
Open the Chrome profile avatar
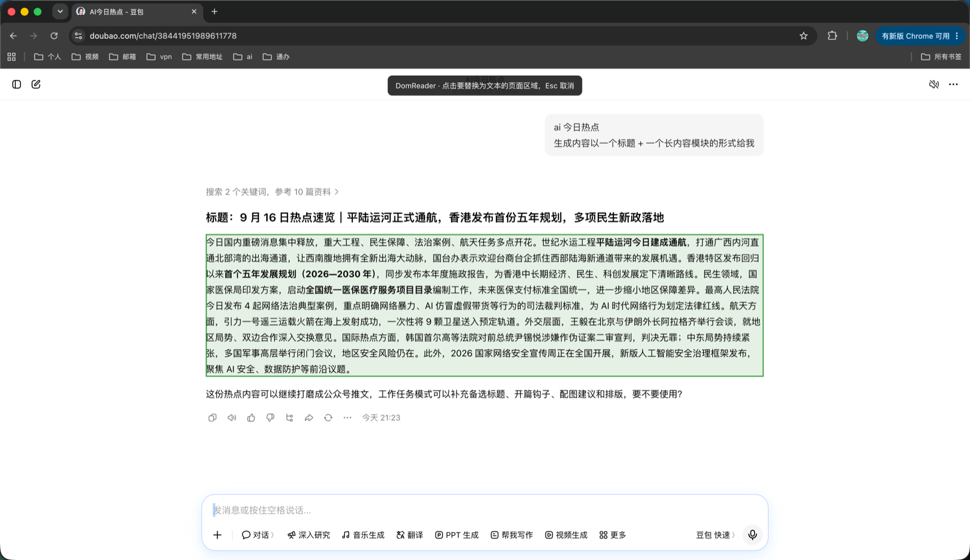click(863, 36)
